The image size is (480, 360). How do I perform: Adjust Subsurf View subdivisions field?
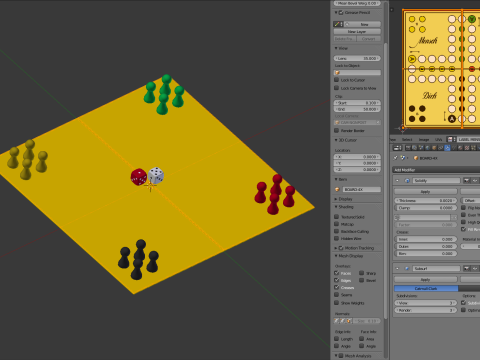pos(425,303)
